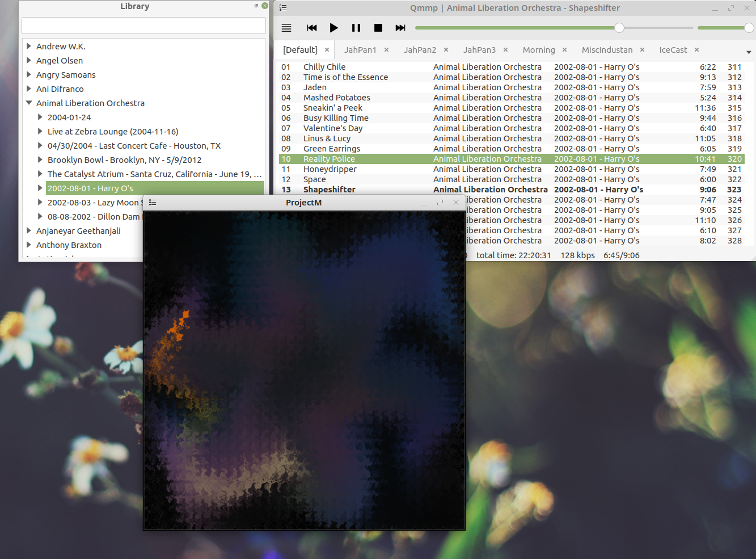Expand the Ani Difranco artist
The height and width of the screenshot is (559, 756).
29,89
